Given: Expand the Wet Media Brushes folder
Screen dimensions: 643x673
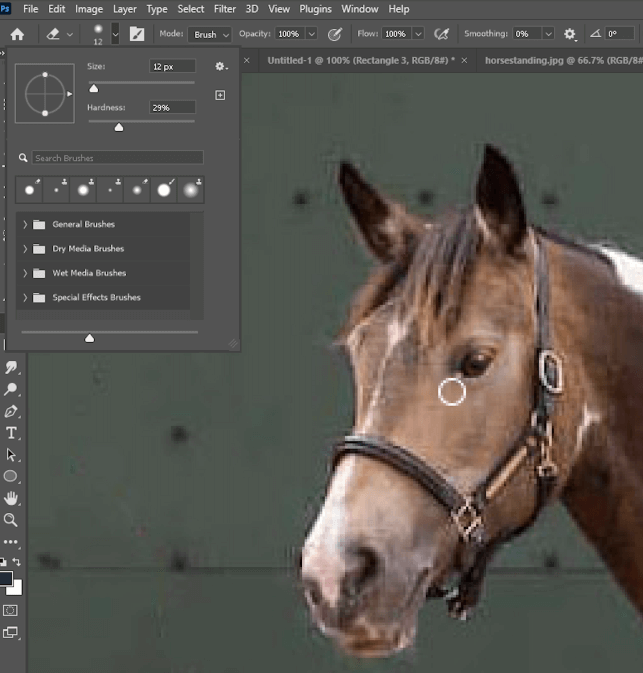Looking at the screenshot, I should pos(25,273).
